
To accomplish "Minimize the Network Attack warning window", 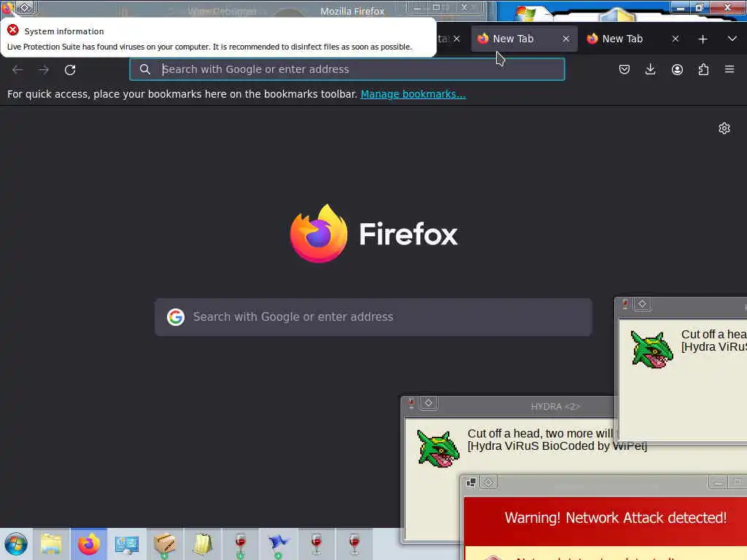I will [x=718, y=483].
